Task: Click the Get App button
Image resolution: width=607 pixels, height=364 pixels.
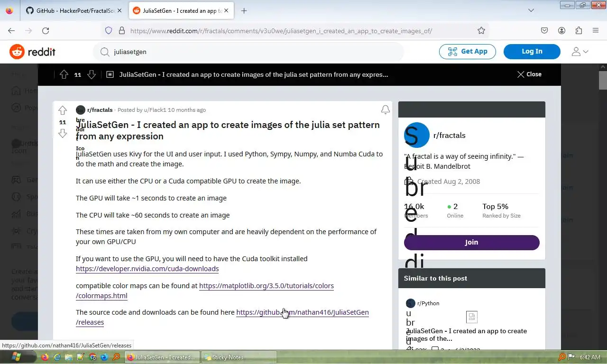Action: coord(467,52)
